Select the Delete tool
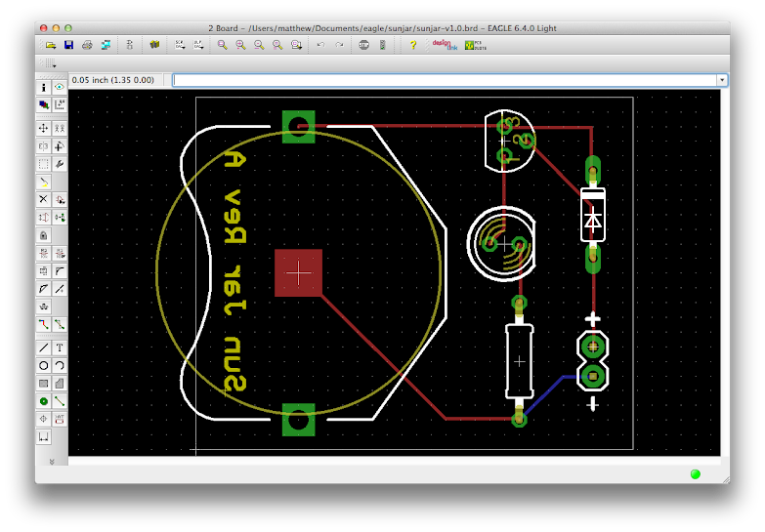 [x=43, y=199]
